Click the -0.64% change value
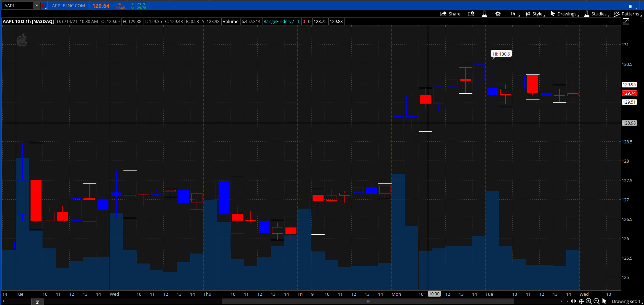The height and width of the screenshot is (305, 644). tap(120, 8)
